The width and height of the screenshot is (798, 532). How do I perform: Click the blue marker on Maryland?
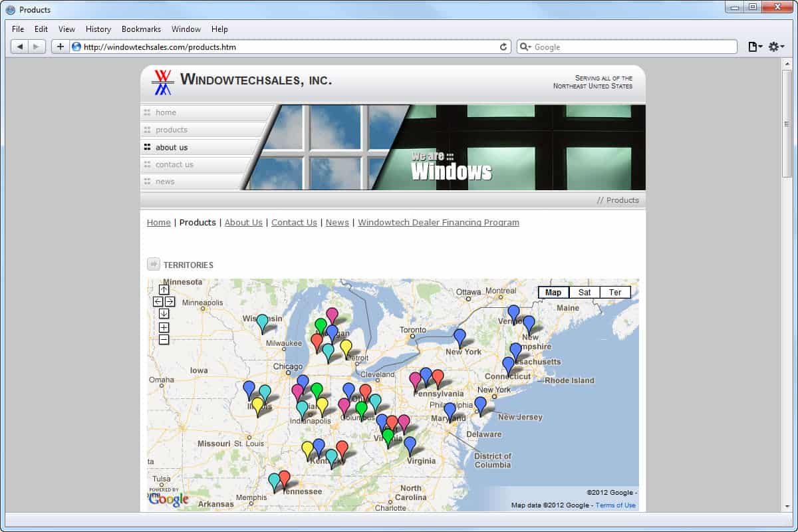[x=450, y=411]
